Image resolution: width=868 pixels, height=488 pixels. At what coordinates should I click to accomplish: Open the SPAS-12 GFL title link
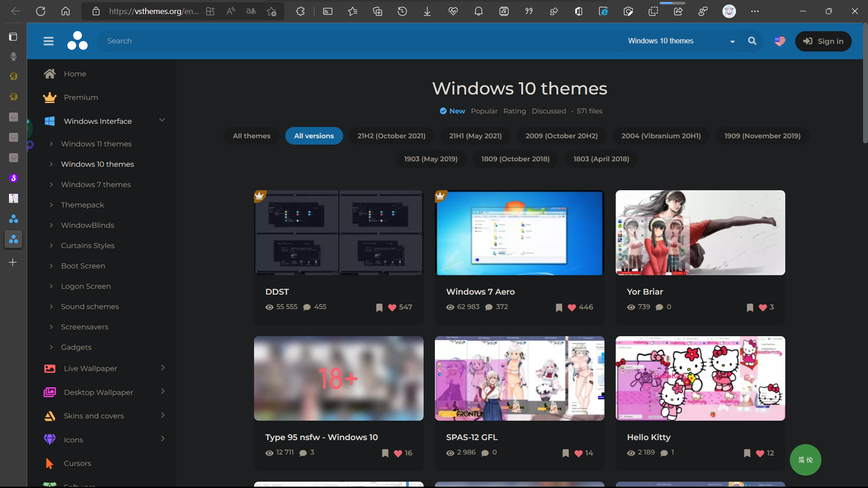(x=472, y=437)
